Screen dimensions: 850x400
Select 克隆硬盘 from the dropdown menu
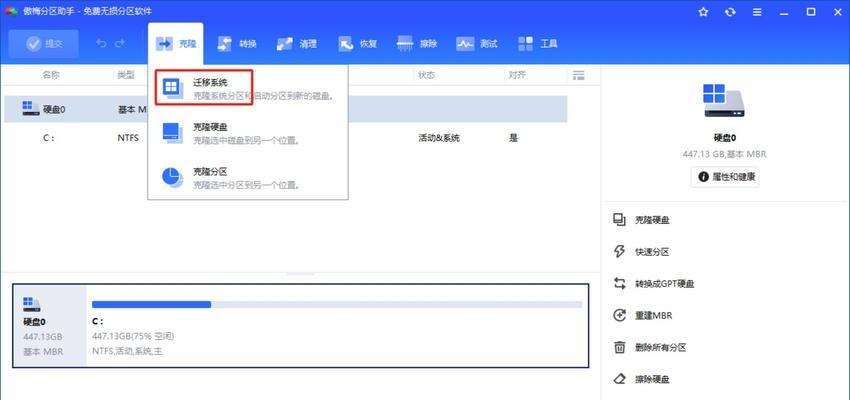[x=248, y=133]
